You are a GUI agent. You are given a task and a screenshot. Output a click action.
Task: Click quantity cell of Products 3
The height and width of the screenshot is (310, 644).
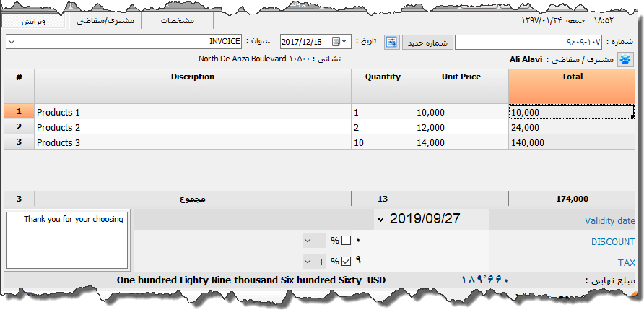coord(383,142)
